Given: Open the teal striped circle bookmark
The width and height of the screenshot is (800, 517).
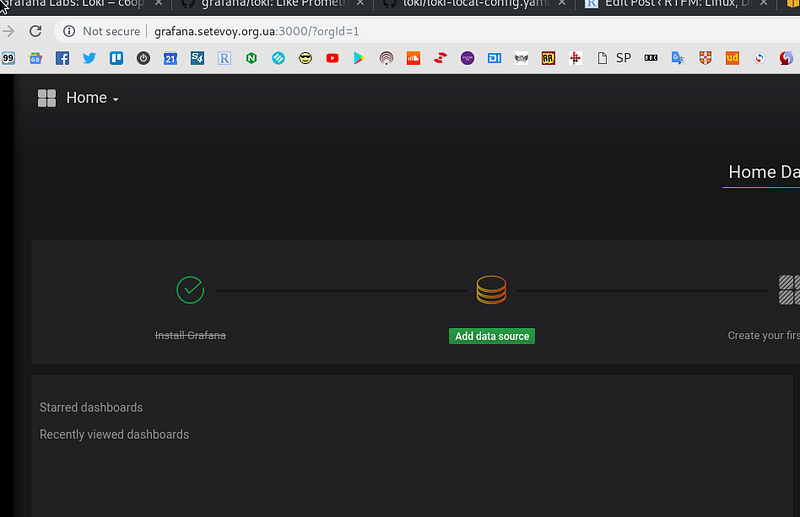Looking at the screenshot, I should [x=279, y=58].
